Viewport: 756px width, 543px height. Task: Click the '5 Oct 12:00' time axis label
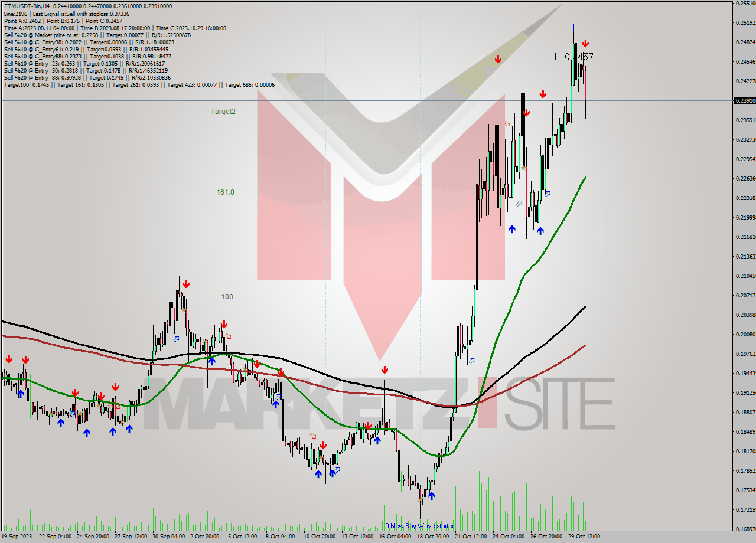(243, 537)
